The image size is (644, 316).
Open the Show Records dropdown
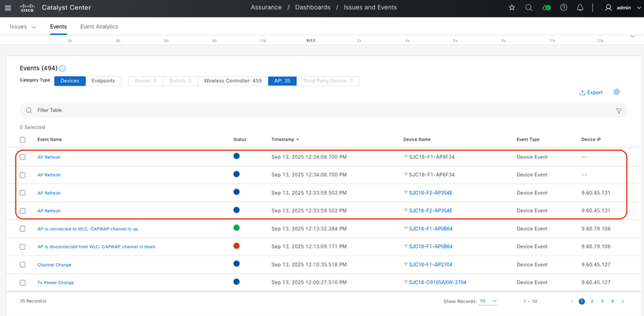click(x=487, y=301)
